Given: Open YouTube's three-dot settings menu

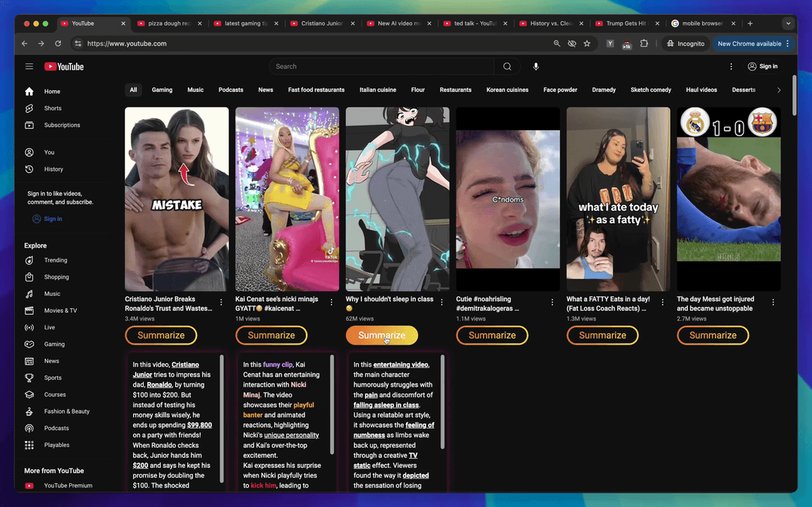Looking at the screenshot, I should (730, 66).
